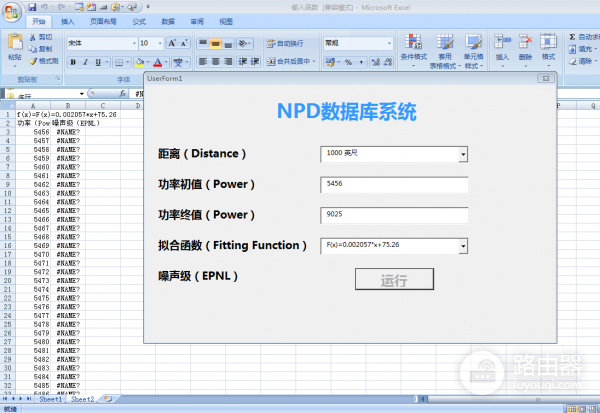This screenshot has height=413, width=600.
Task: Switch to the 插入 (Insert) ribbon tab
Action: (x=68, y=21)
